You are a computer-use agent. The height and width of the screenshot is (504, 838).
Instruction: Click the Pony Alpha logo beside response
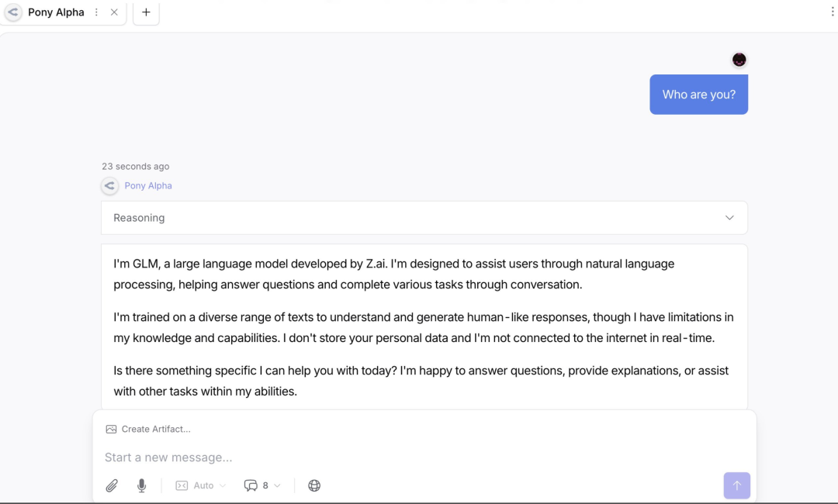point(109,185)
